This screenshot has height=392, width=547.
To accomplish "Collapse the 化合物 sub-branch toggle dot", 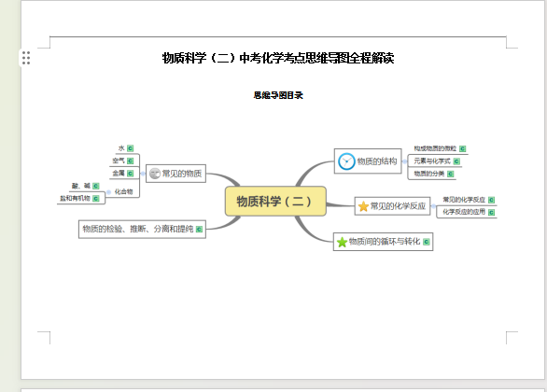I will click(x=108, y=192).
